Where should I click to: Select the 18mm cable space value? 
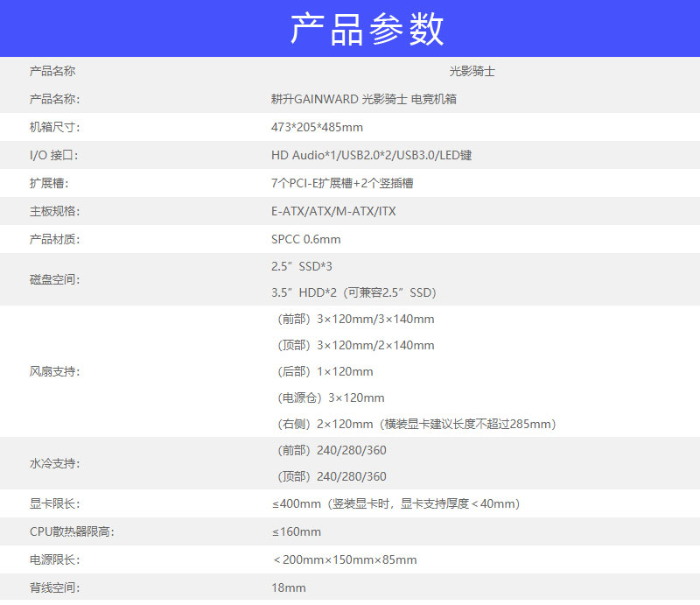(x=289, y=588)
